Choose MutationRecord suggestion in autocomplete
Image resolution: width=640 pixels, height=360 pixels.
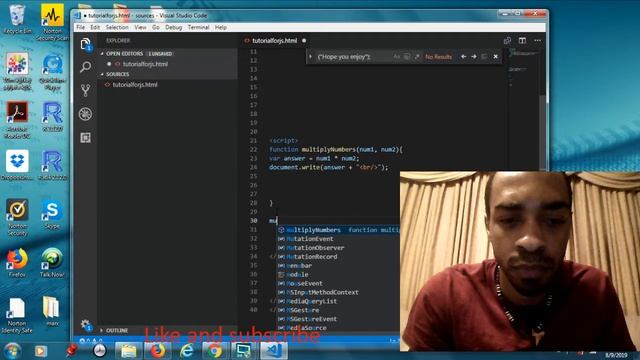coord(339,257)
